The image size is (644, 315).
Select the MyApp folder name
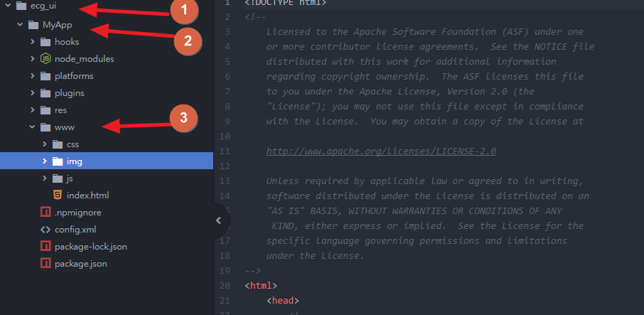click(x=57, y=25)
